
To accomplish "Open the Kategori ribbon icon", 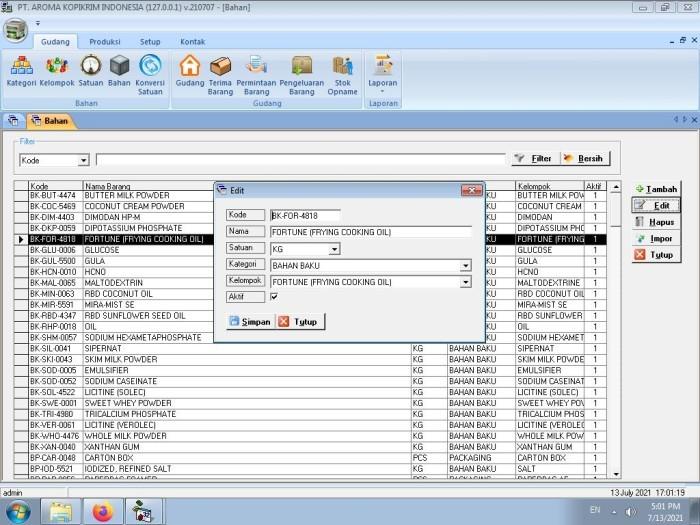I will pyautogui.click(x=21, y=72).
